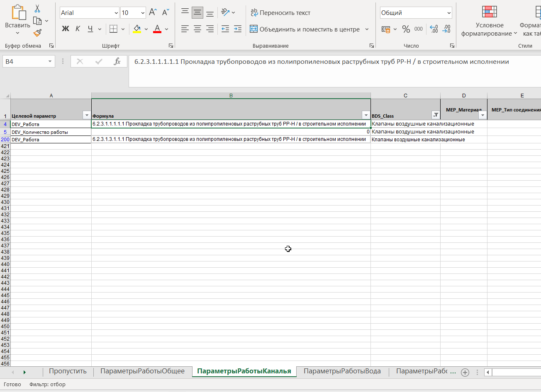This screenshot has width=541, height=392.
Task: Copy selection using the copy icon
Action: coord(37,21)
